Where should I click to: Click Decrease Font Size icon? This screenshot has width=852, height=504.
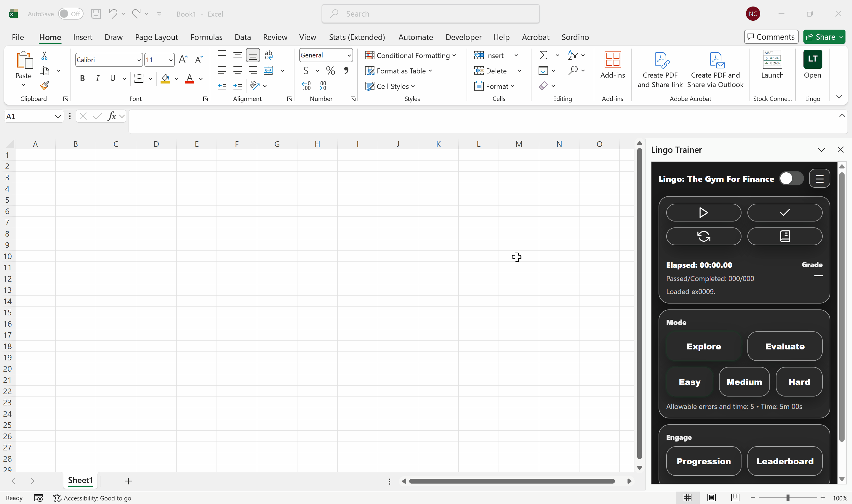199,60
